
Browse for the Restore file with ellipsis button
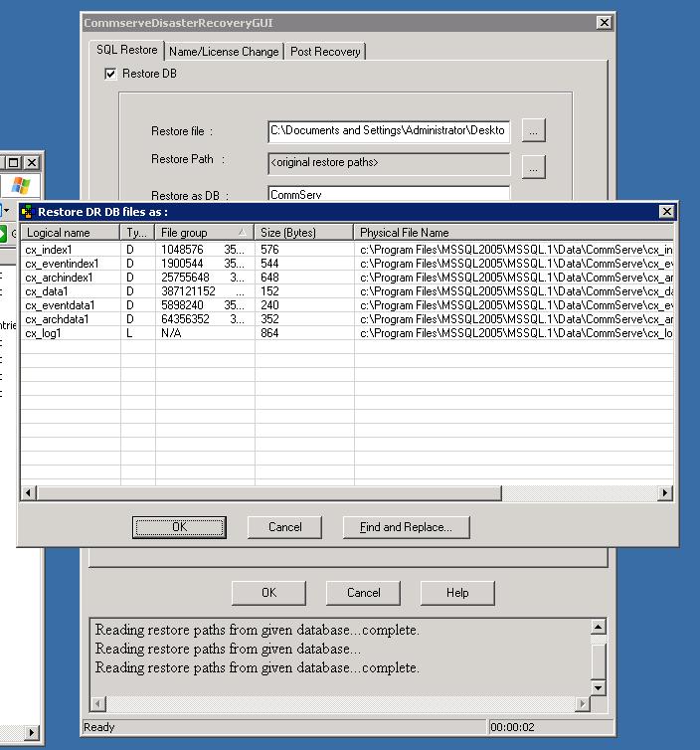coord(534,130)
